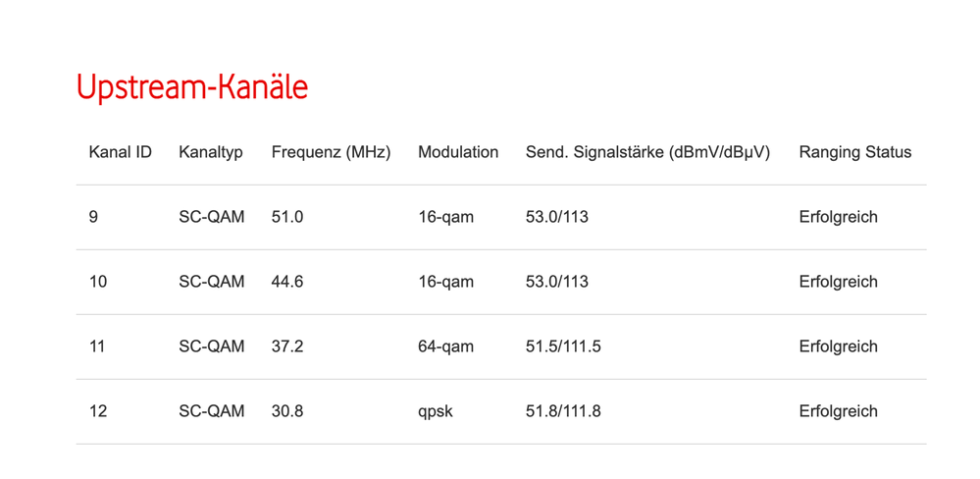Click the 51.0 frequency value
This screenshot has width=980, height=479.
[287, 217]
